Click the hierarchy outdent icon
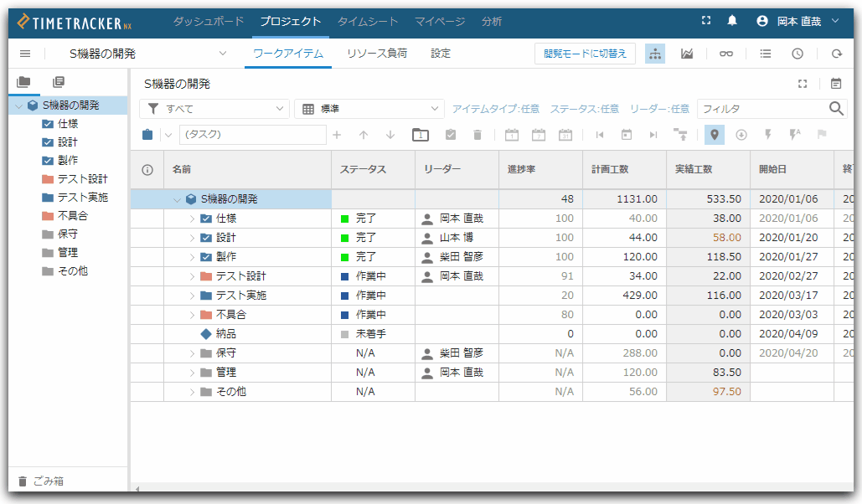This screenshot has width=862, height=504. point(680,135)
